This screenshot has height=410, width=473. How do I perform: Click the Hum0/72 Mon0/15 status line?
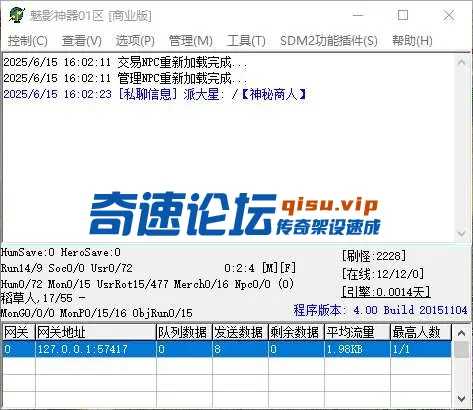click(x=147, y=284)
